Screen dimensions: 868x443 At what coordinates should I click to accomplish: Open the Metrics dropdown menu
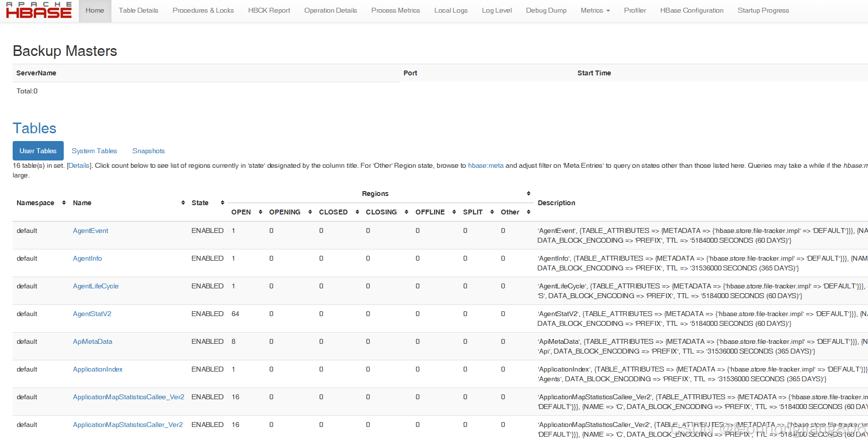595,10
